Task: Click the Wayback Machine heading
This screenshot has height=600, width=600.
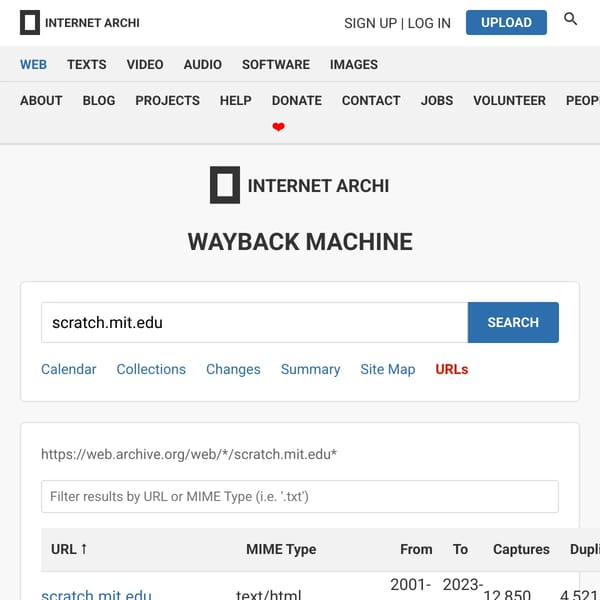Action: coord(300,242)
